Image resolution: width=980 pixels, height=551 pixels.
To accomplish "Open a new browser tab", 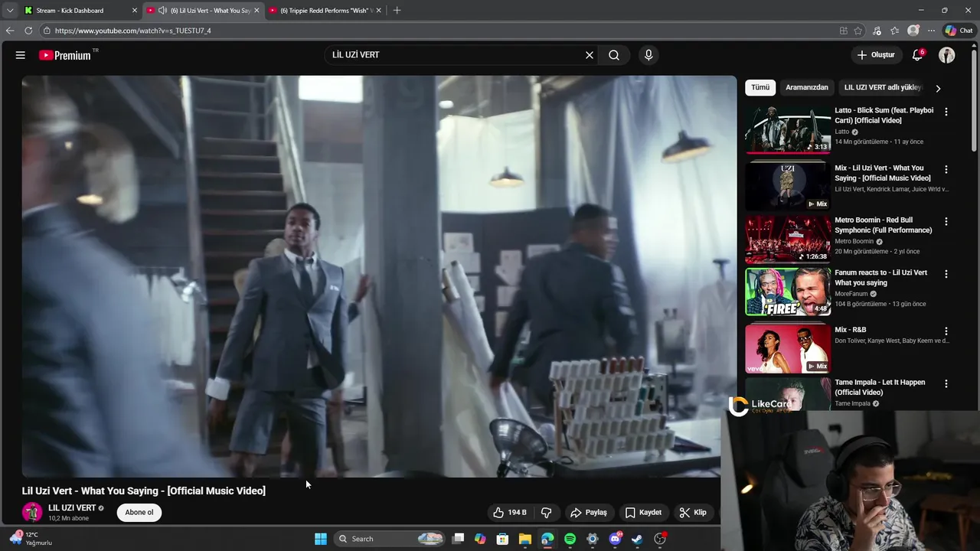I will (397, 11).
